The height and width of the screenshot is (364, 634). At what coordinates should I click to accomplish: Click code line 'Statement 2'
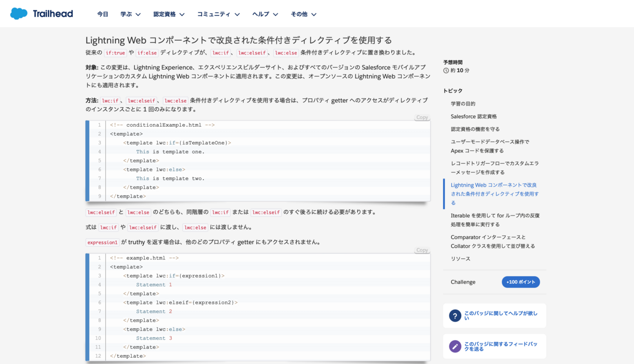click(x=154, y=312)
